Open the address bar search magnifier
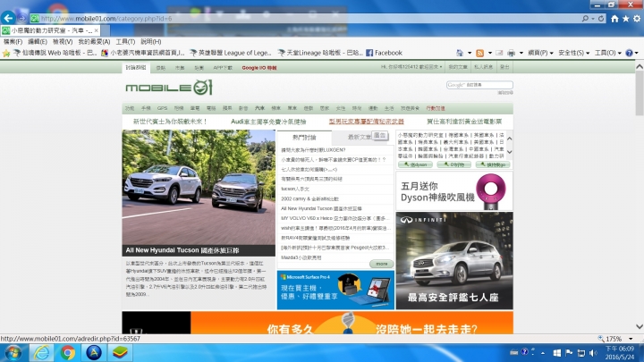 pos(585,19)
